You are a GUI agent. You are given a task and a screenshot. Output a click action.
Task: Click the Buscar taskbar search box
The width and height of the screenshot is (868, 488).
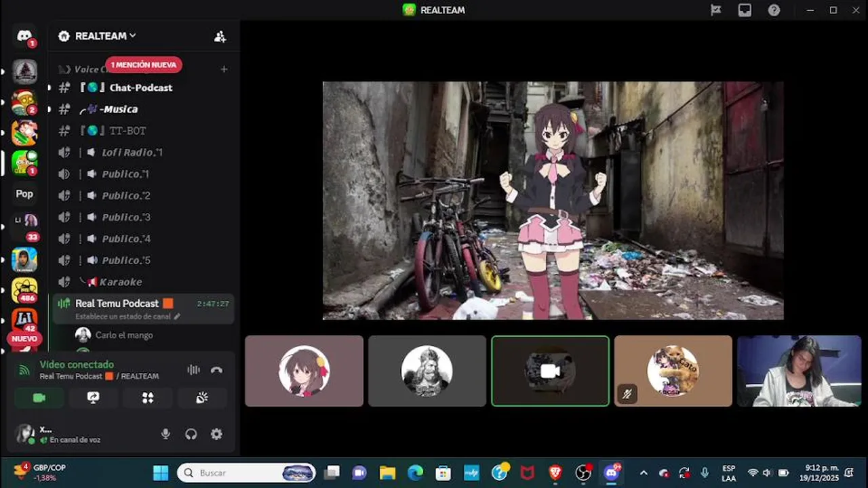click(x=247, y=472)
